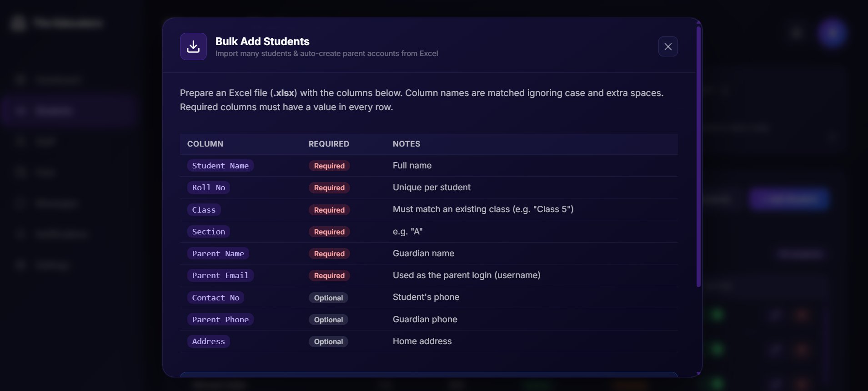This screenshot has width=868, height=391.
Task: Select the Parent Phone column chip
Action: (x=220, y=320)
